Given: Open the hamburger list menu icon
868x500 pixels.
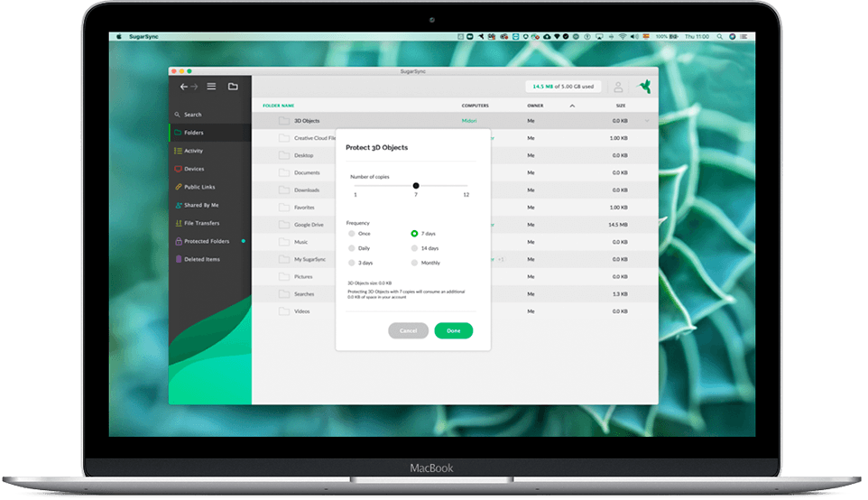Looking at the screenshot, I should tap(211, 87).
